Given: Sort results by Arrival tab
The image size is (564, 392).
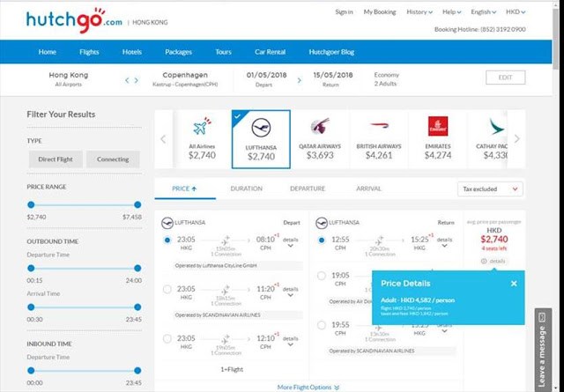Looking at the screenshot, I should click(x=368, y=189).
